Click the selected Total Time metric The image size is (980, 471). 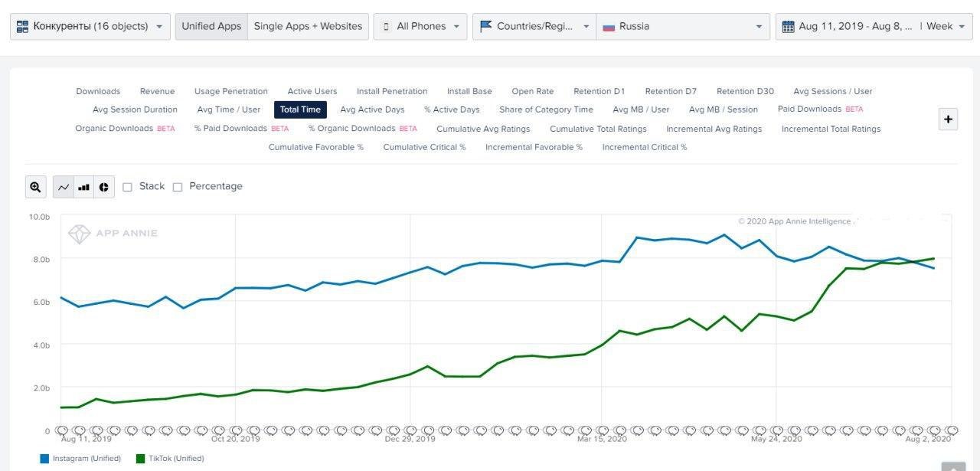[301, 110]
